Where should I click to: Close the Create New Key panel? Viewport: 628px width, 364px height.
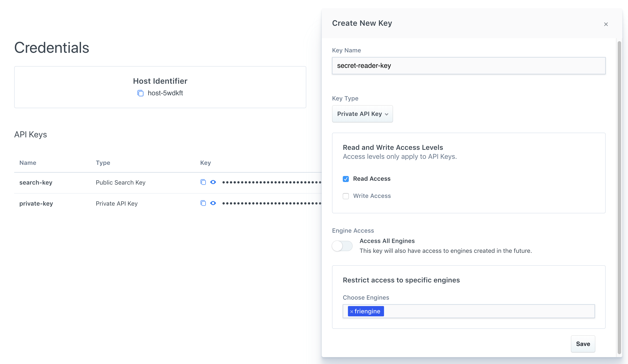coord(606,24)
